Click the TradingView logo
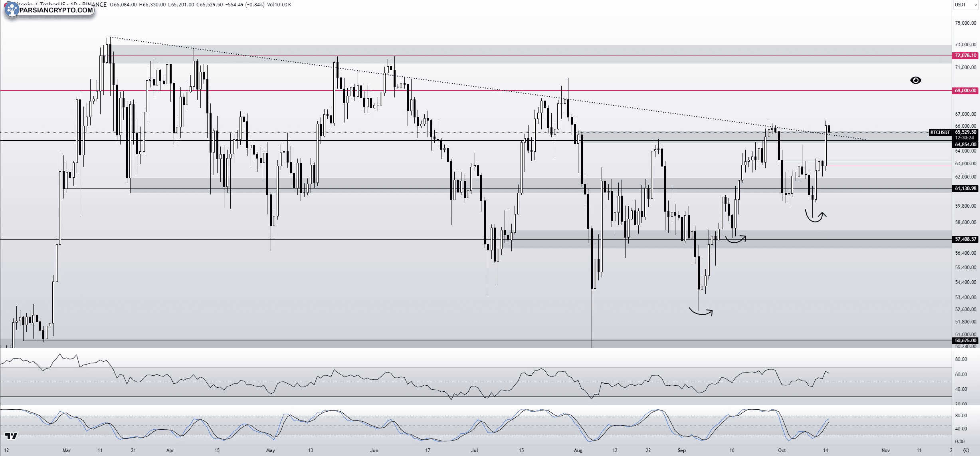This screenshot has width=980, height=456. click(x=11, y=436)
